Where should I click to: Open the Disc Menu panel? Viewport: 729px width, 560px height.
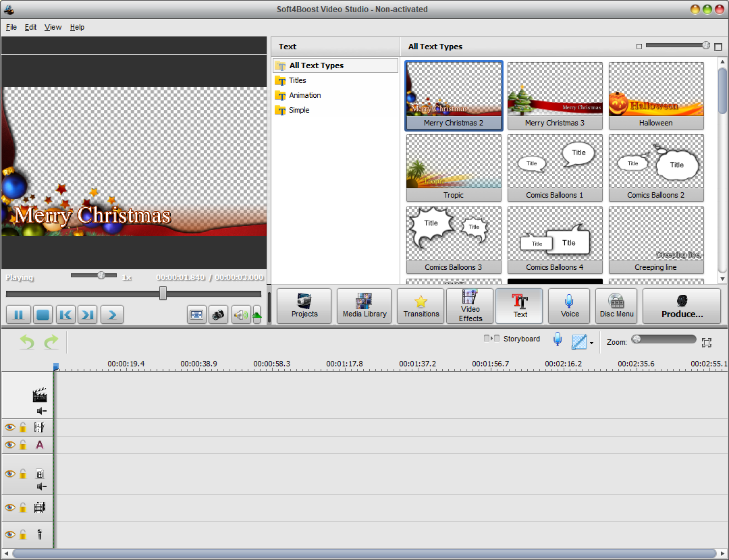pyautogui.click(x=616, y=306)
